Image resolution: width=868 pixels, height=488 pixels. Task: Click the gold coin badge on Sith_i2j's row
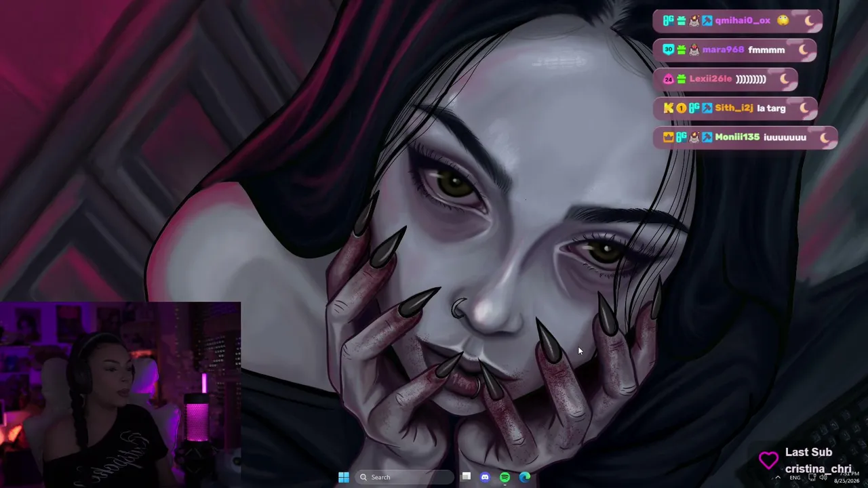[681, 108]
